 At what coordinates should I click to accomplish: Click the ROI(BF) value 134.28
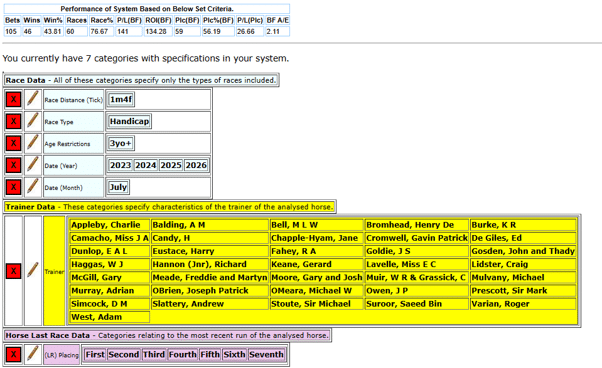click(x=158, y=31)
